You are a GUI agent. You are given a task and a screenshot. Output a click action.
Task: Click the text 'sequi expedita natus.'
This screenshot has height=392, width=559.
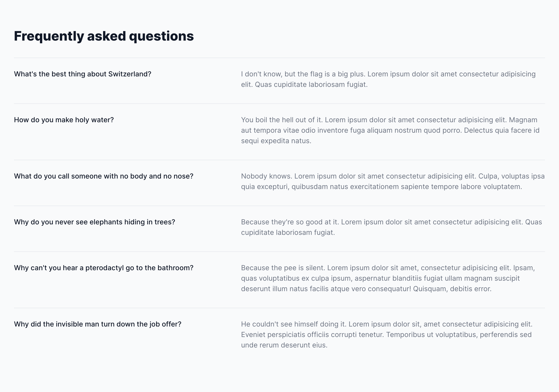276,141
